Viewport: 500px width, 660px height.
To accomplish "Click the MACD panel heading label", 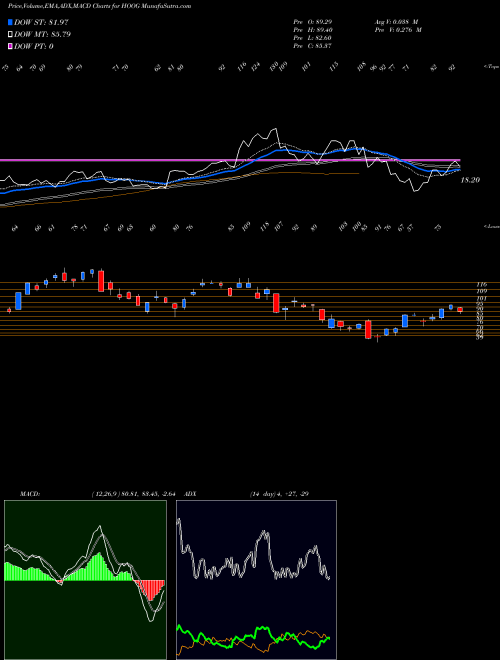I will pos(29,494).
